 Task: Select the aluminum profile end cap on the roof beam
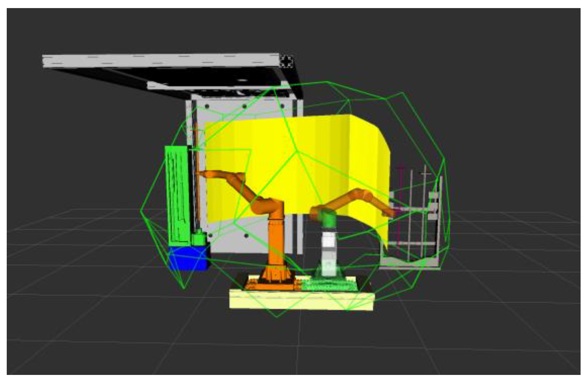286,62
